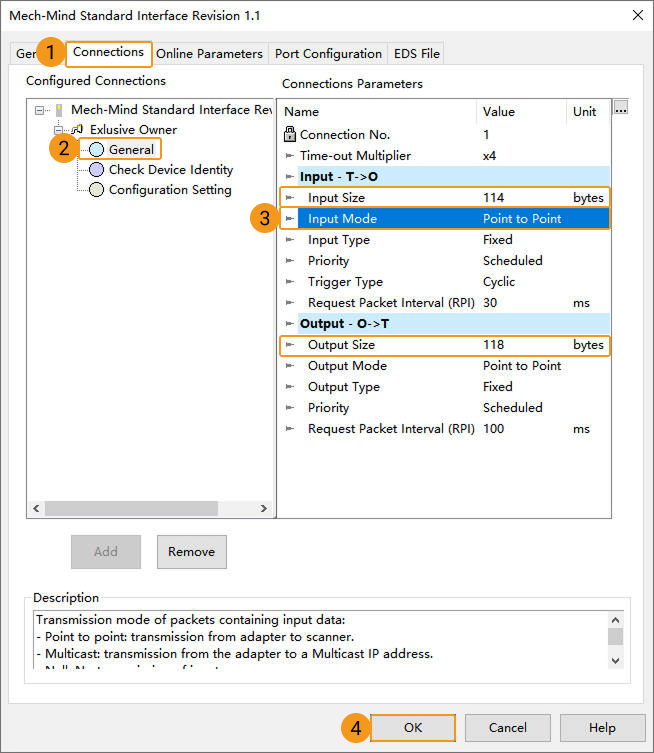Click arrow icon beside Output Type row

pyautogui.click(x=289, y=387)
